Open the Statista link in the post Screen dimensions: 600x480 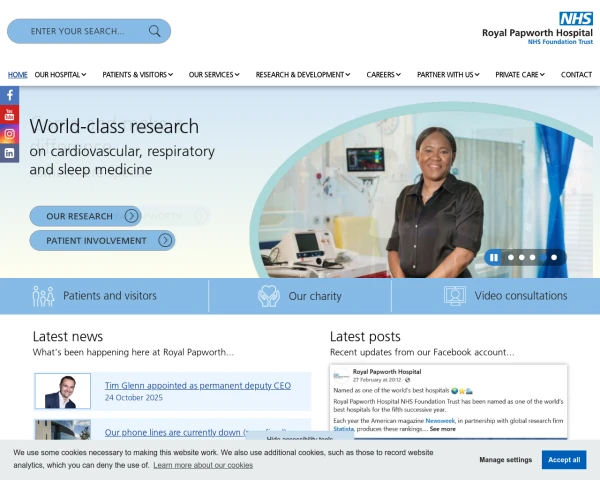tap(343, 429)
